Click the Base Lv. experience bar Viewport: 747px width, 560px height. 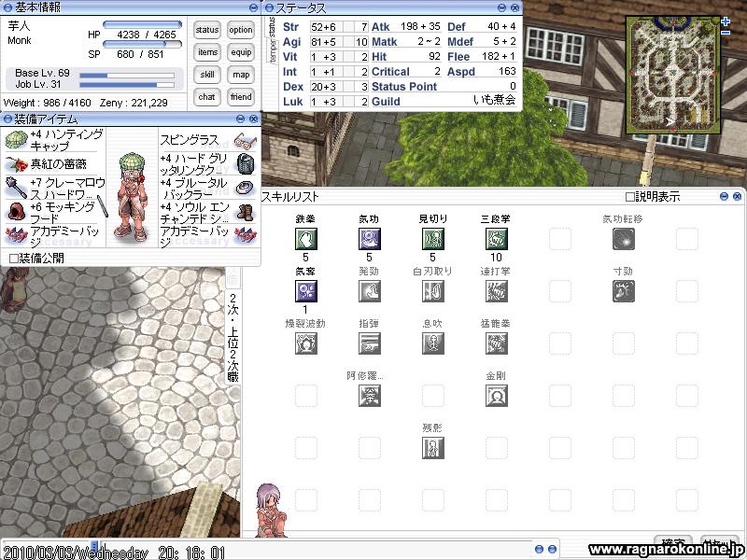tap(127, 76)
